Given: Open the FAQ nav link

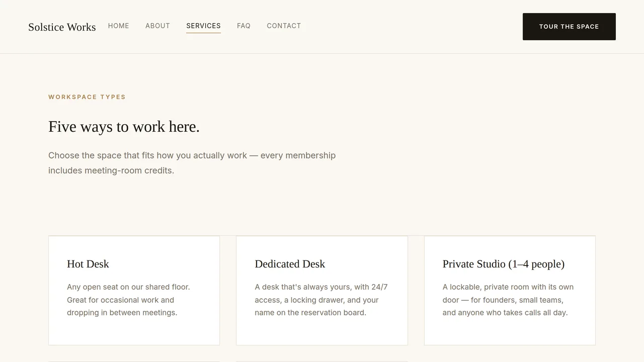Looking at the screenshot, I should click(x=244, y=26).
